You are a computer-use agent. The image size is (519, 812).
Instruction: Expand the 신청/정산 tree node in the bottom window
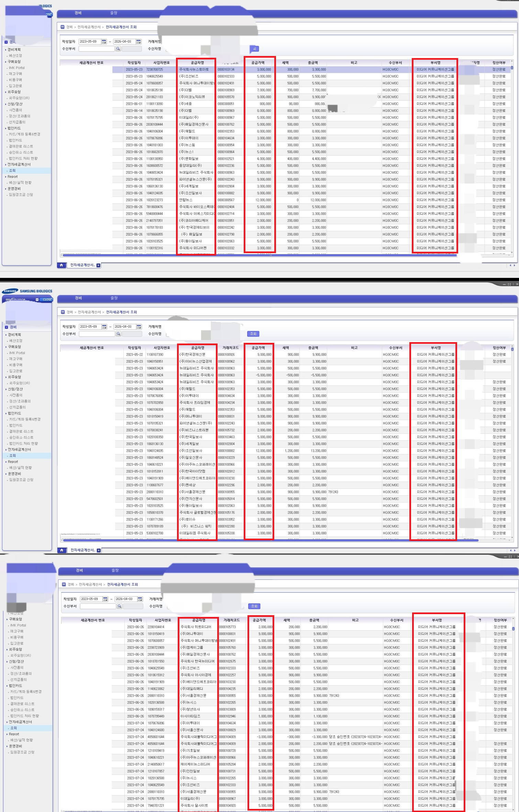[x=16, y=661]
